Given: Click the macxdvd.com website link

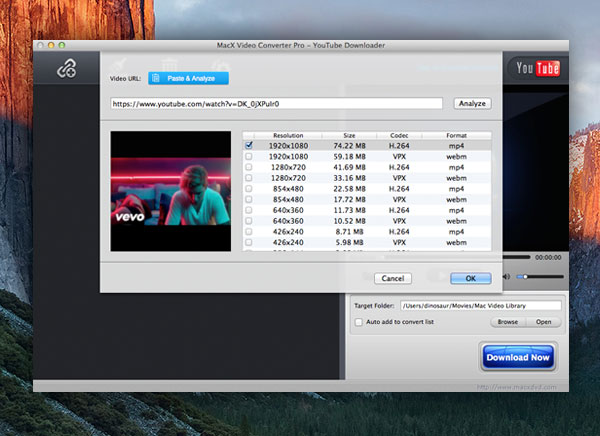Looking at the screenshot, I should coord(517,387).
